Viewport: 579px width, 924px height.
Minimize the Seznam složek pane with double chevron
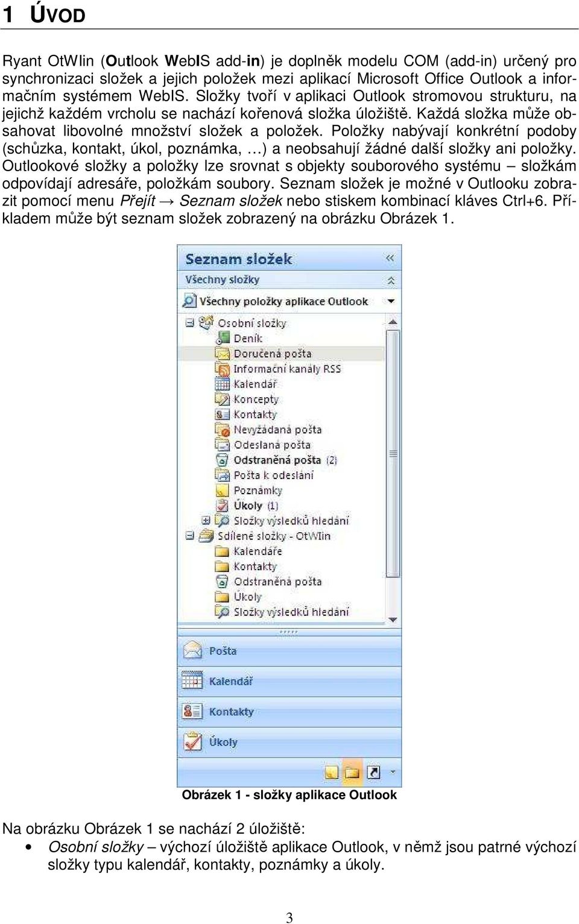pyautogui.click(x=390, y=258)
